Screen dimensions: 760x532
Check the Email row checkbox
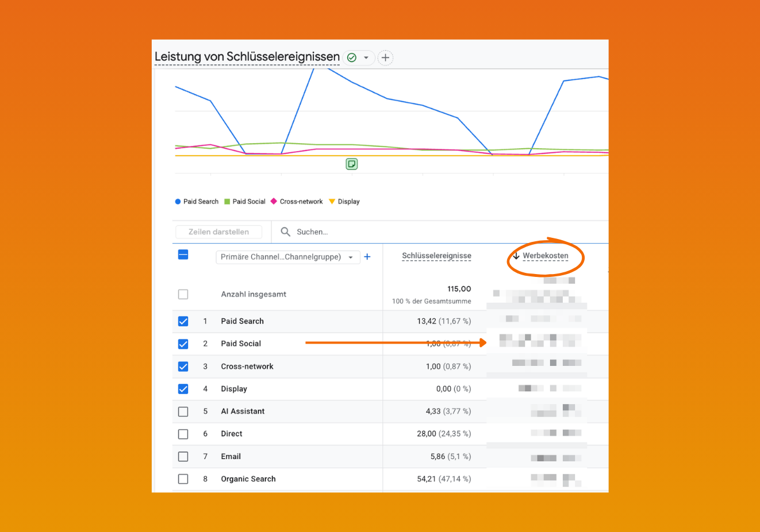[x=183, y=457]
